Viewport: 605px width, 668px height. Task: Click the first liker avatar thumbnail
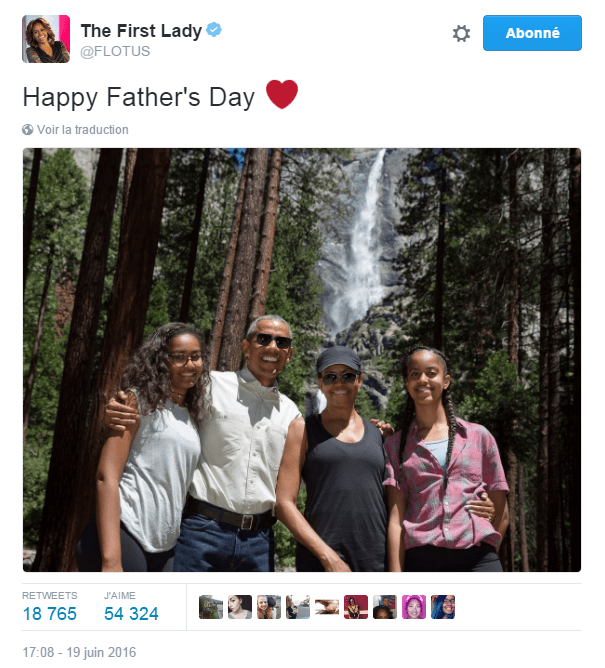click(x=211, y=607)
